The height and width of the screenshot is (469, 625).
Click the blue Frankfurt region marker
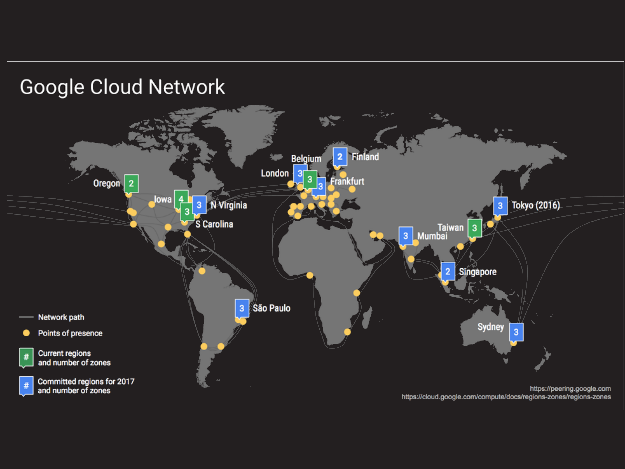[321, 186]
